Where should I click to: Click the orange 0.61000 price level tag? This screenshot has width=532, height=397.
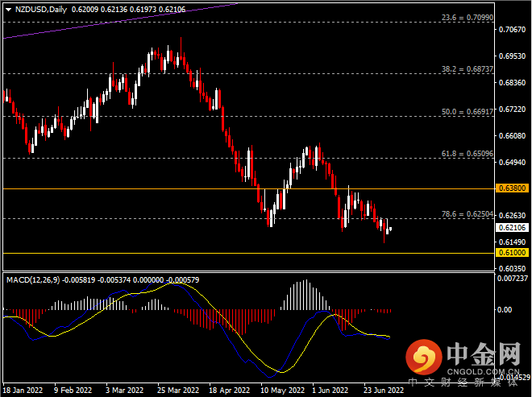point(513,252)
